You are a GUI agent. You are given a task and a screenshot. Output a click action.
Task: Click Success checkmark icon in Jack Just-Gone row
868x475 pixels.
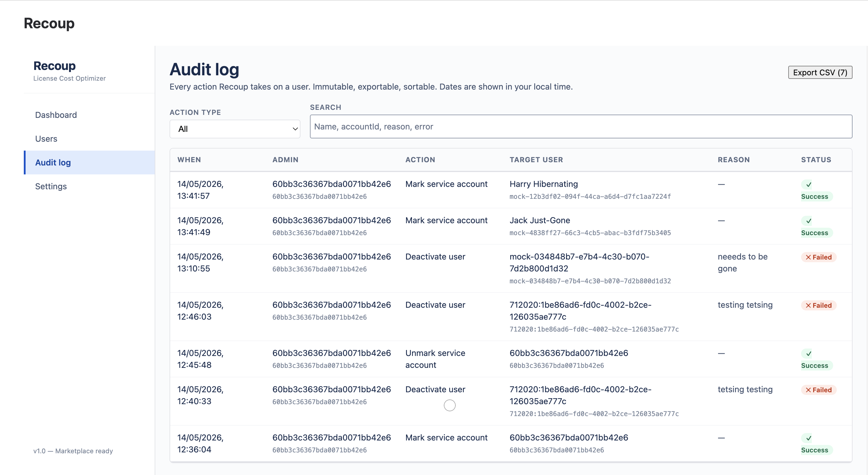809,221
